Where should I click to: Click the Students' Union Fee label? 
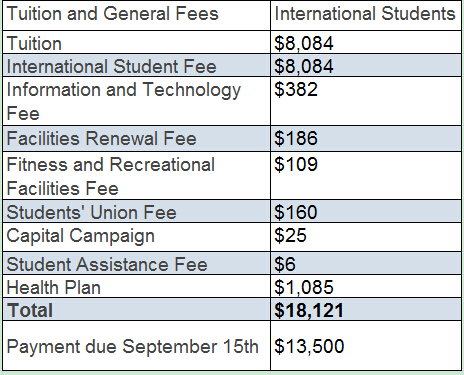click(91, 212)
